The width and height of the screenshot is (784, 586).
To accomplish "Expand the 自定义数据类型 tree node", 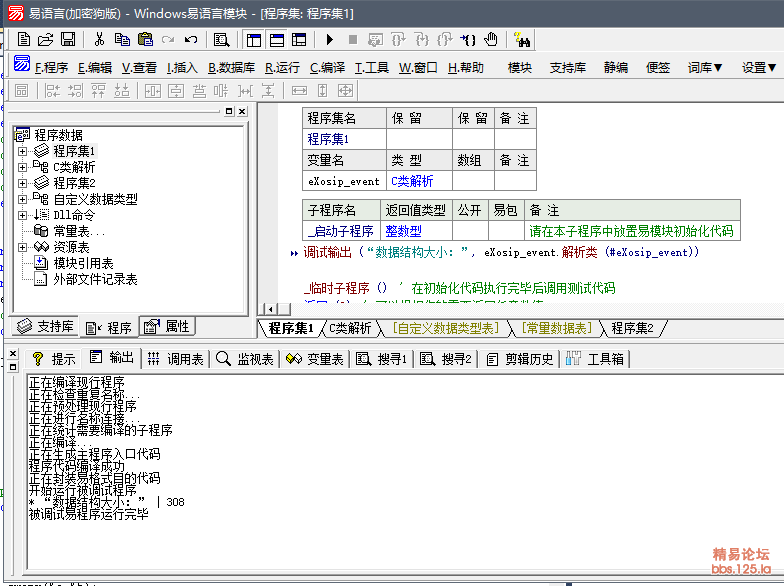I will click(22, 199).
